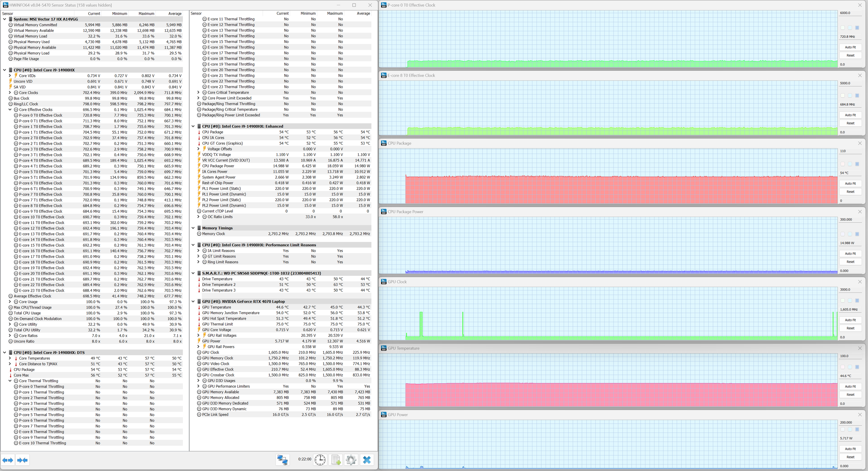
Task: Open remote network monitoring icon
Action: [282, 459]
